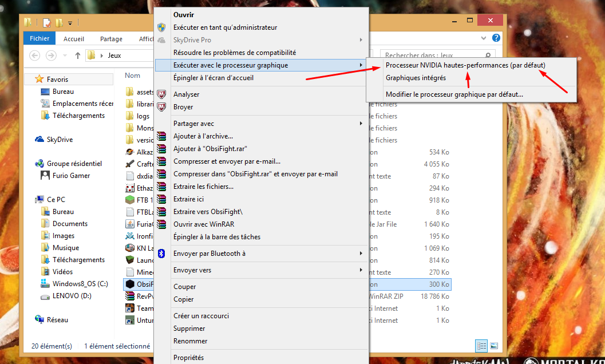Image resolution: width=605 pixels, height=364 pixels.
Task: Click the Nom column header
Action: click(132, 76)
